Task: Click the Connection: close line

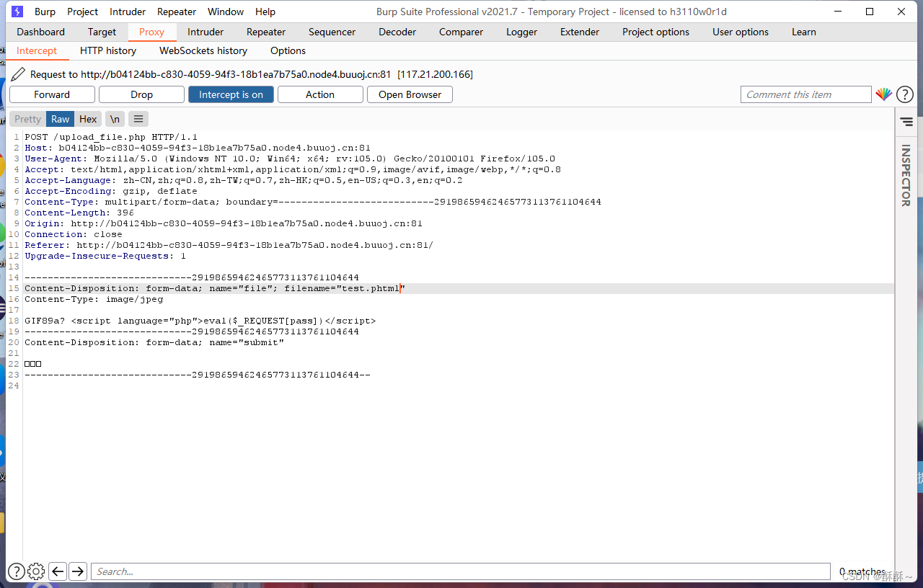Action: click(74, 234)
